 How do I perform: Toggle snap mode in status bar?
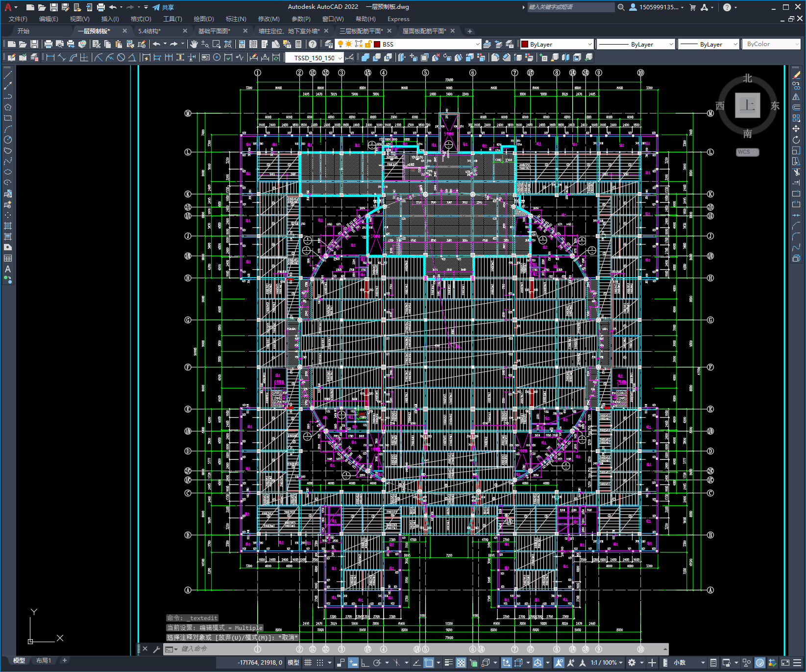pos(320,663)
